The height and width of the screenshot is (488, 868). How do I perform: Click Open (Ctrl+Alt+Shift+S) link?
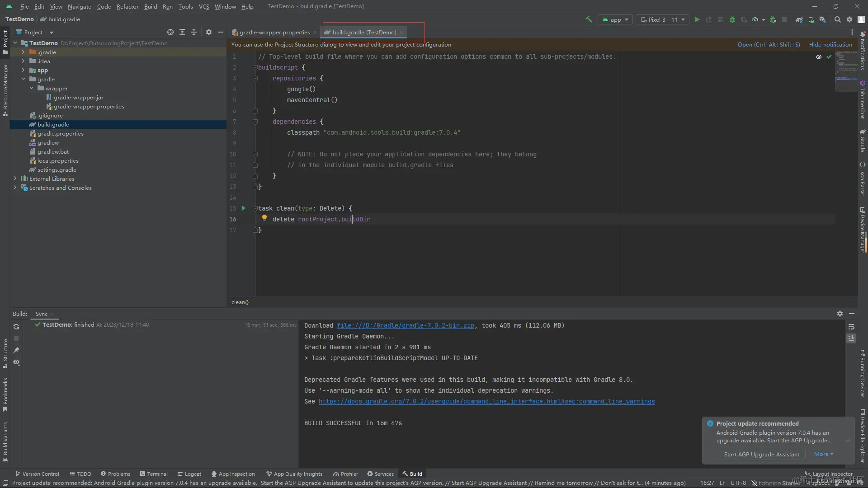[769, 44]
